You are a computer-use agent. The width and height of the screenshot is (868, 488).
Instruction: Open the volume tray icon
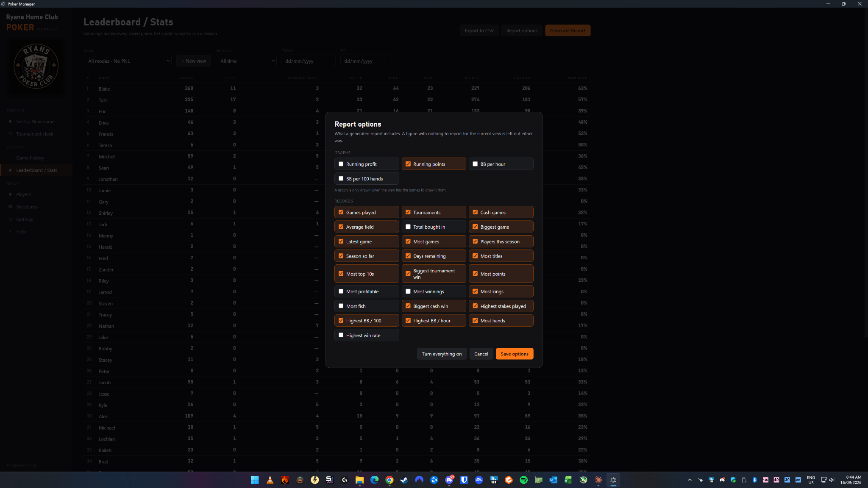pyautogui.click(x=832, y=480)
